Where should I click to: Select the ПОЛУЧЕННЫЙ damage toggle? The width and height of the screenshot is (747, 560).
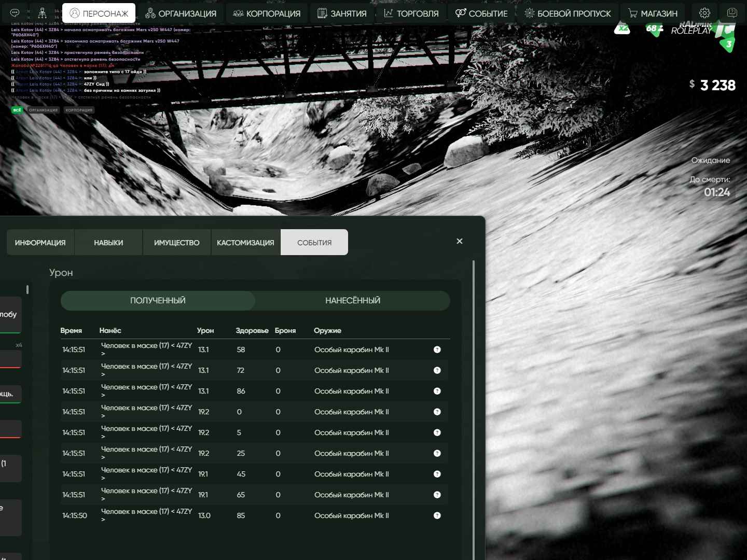(x=158, y=301)
